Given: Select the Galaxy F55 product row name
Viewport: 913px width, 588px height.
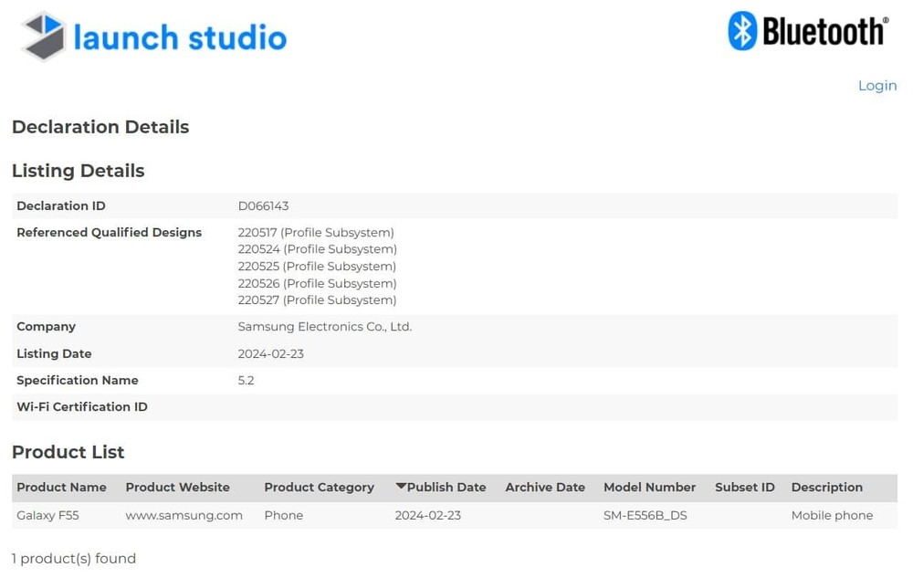Looking at the screenshot, I should [47, 515].
